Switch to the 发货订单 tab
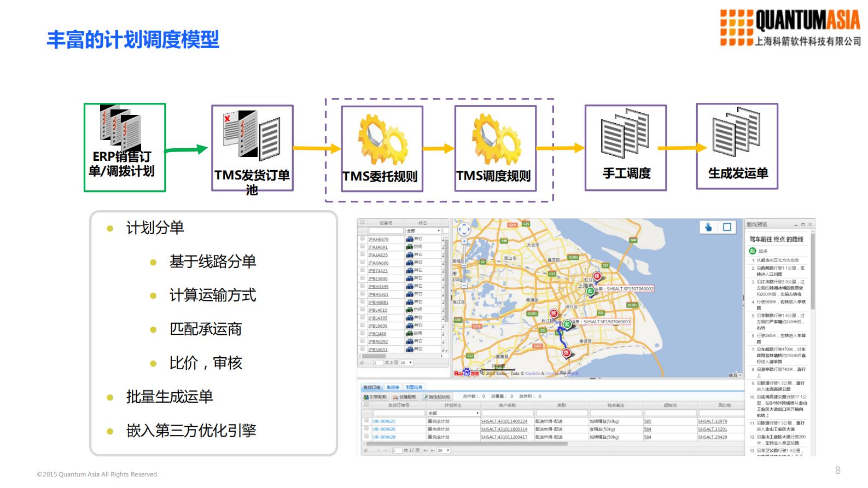Screen dimensions: 868x488 371,387
